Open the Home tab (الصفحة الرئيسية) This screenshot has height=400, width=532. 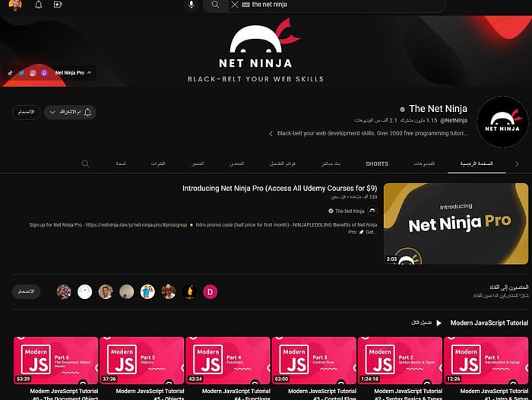pos(477,164)
